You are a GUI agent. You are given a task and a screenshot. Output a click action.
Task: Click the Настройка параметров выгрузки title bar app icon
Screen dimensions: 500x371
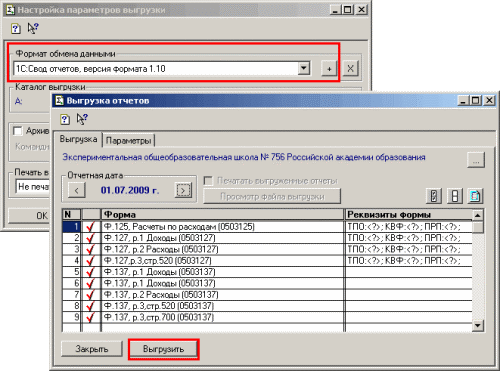pos(10,10)
